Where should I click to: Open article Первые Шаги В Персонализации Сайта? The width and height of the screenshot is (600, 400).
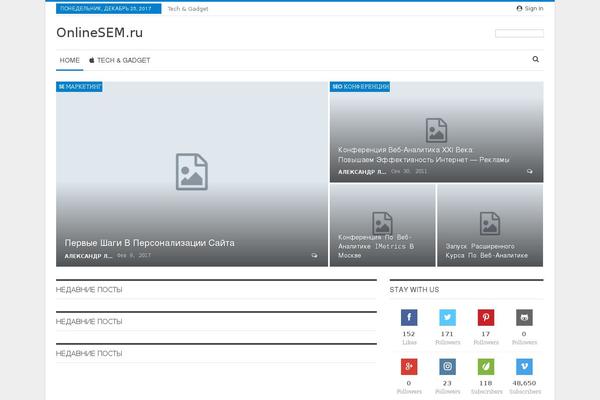pos(150,243)
